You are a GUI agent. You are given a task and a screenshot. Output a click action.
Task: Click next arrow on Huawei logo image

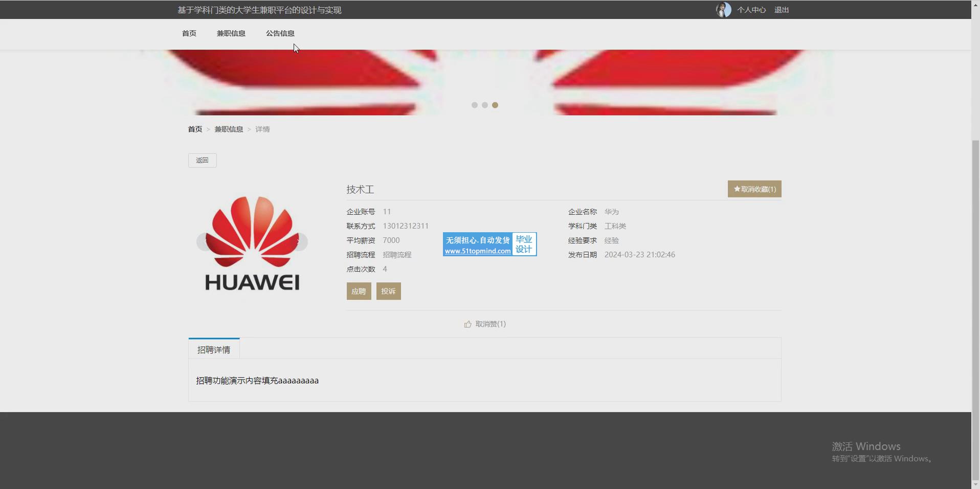[x=302, y=242]
